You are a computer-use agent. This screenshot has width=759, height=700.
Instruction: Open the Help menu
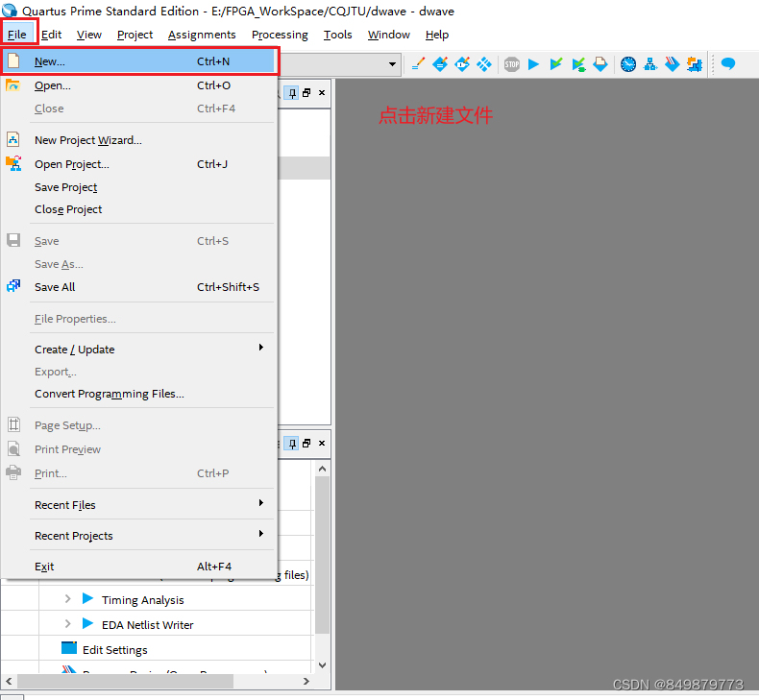[437, 35]
